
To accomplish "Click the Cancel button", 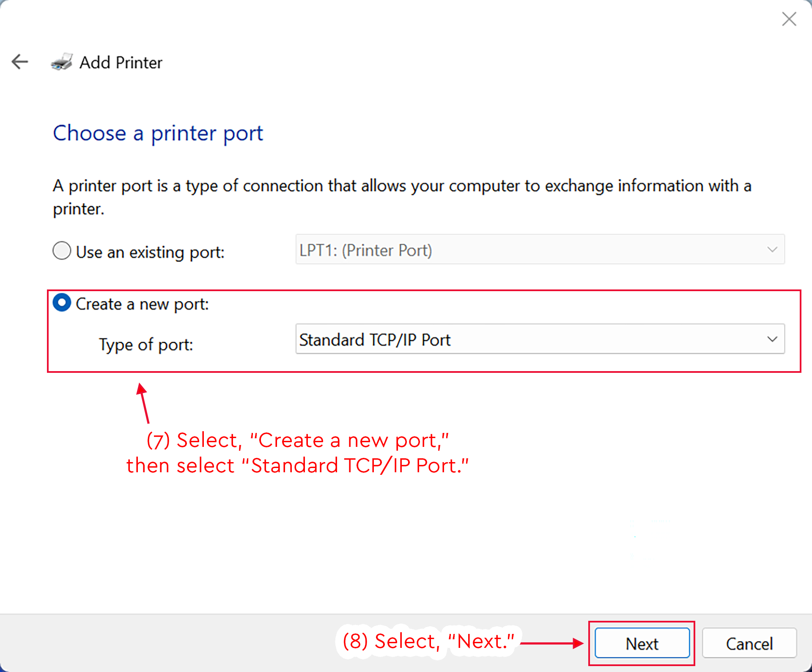I will coord(749,643).
